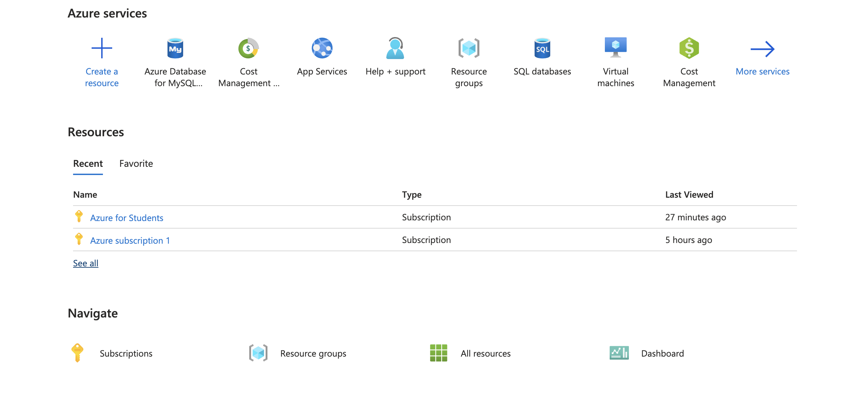Open the Help + support headset icon
The width and height of the screenshot is (868, 394).
pos(395,48)
